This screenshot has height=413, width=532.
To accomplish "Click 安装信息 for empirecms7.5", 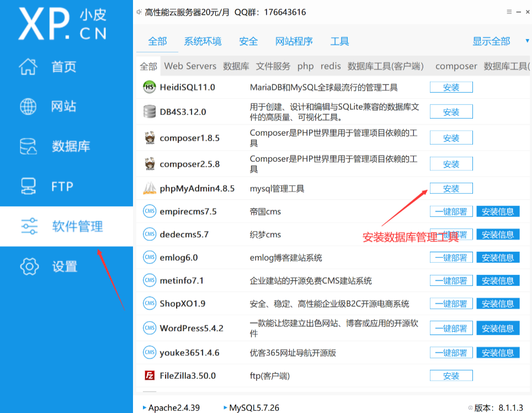I will [x=498, y=211].
